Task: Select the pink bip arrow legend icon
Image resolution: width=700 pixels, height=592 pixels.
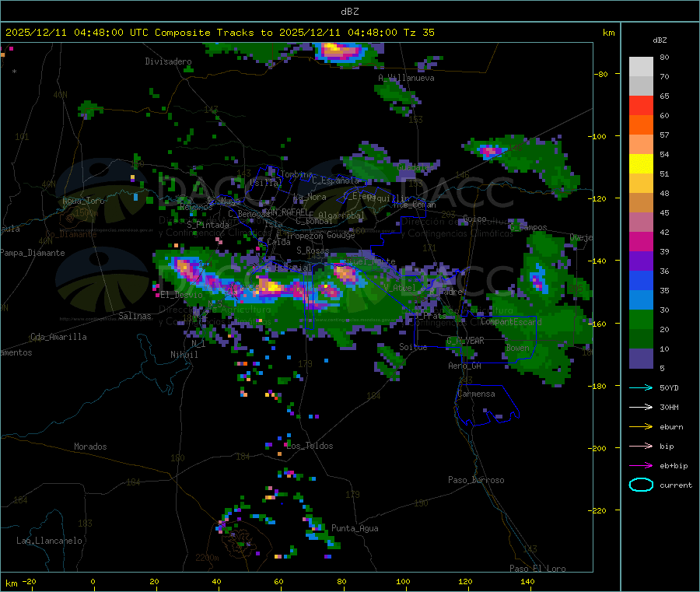Action: [x=641, y=446]
